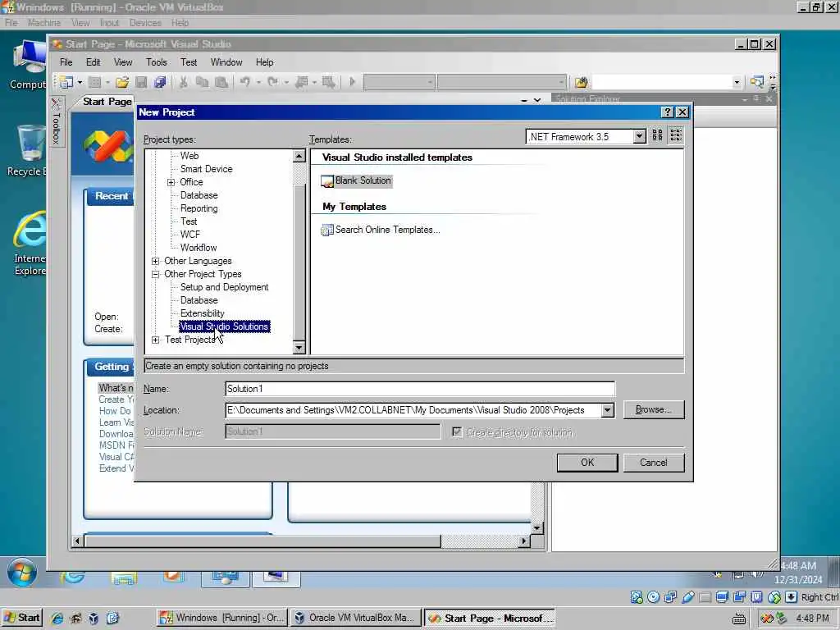
Task: Click the VirtualBox quick launch cube icon
Action: 94,619
